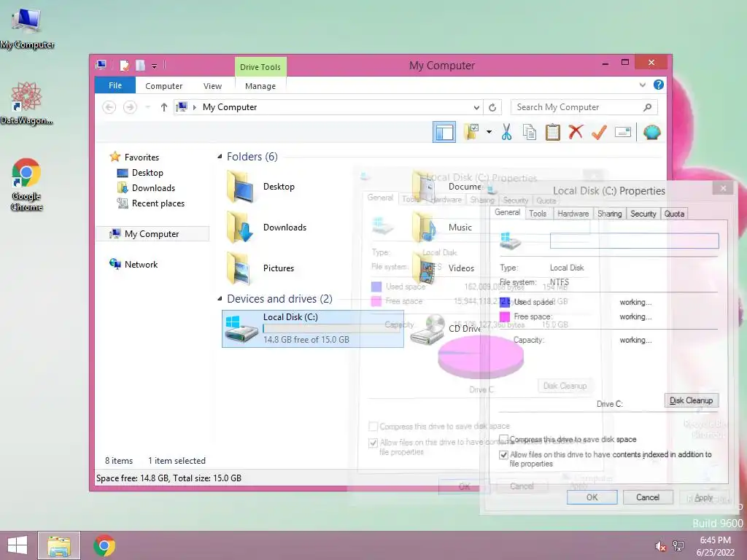This screenshot has width=747, height=560.
Task: Open folder options icon in toolbar
Action: point(471,132)
